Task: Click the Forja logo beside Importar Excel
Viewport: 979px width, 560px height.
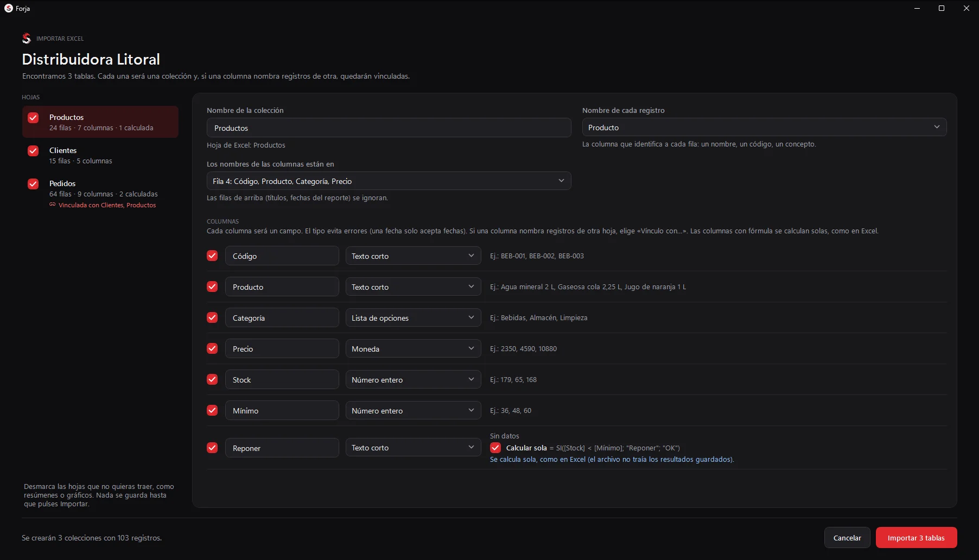Action: pos(27,38)
